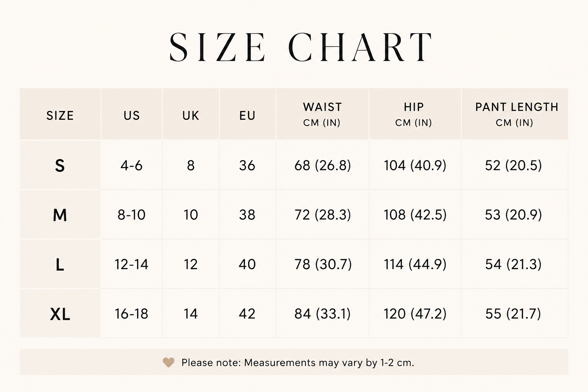Click the XL size row label
Viewport: 588px width, 392px height.
coord(60,314)
